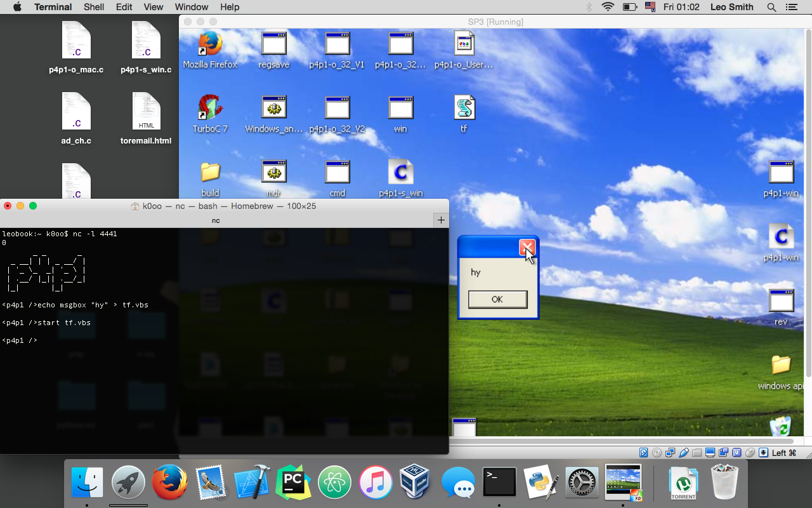812x508 pixels.
Task: Click VirtualBox shared folders indicator
Action: [697, 453]
